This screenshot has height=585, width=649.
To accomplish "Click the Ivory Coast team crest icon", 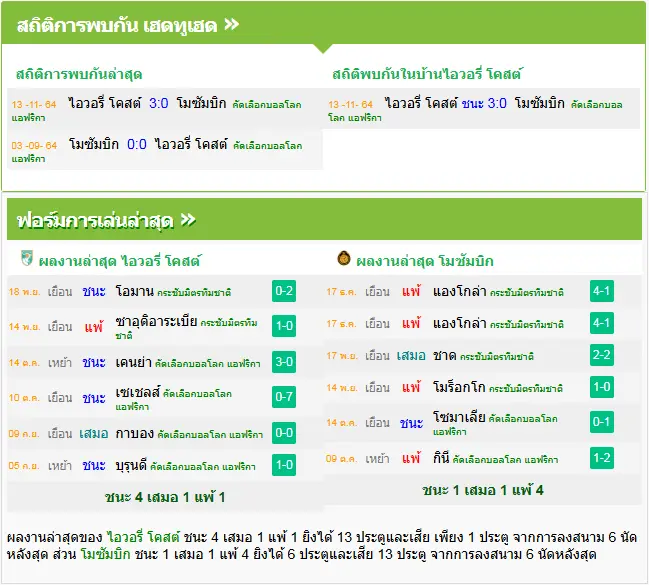I will tap(27, 258).
